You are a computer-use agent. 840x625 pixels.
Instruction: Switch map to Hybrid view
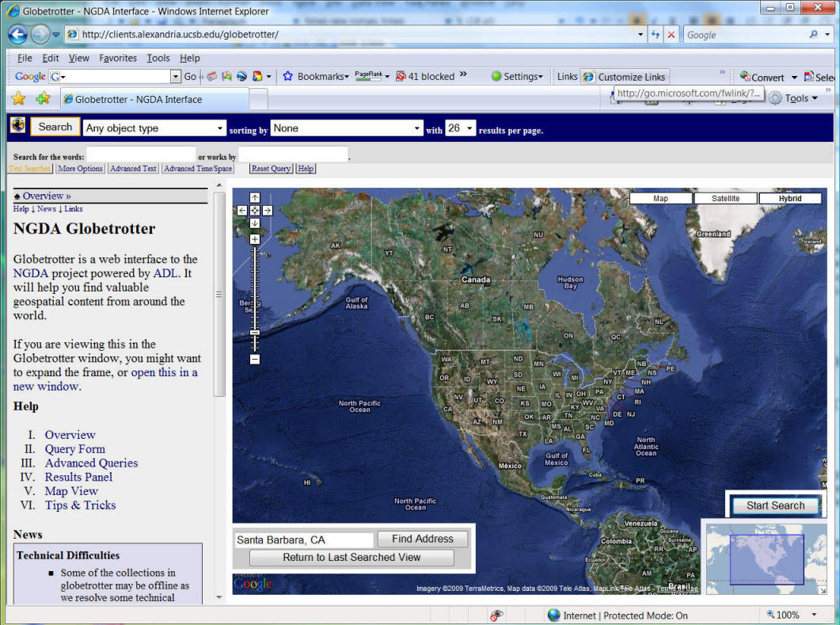790,198
